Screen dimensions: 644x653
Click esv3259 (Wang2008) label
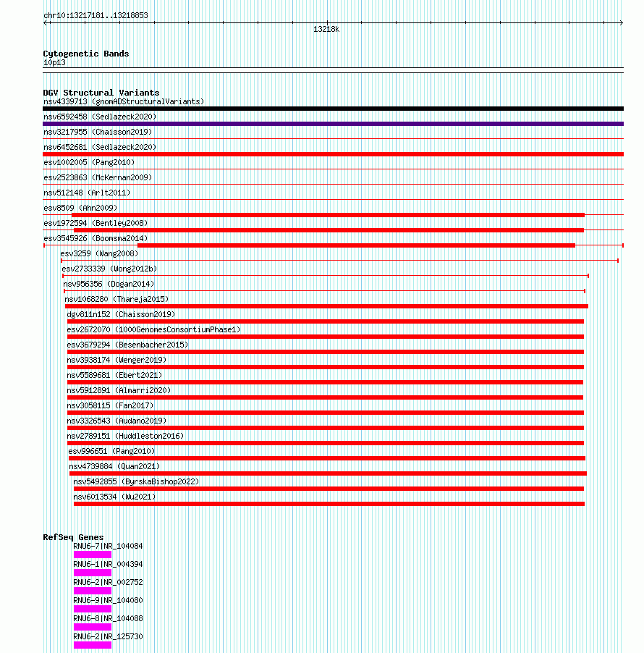99,253
